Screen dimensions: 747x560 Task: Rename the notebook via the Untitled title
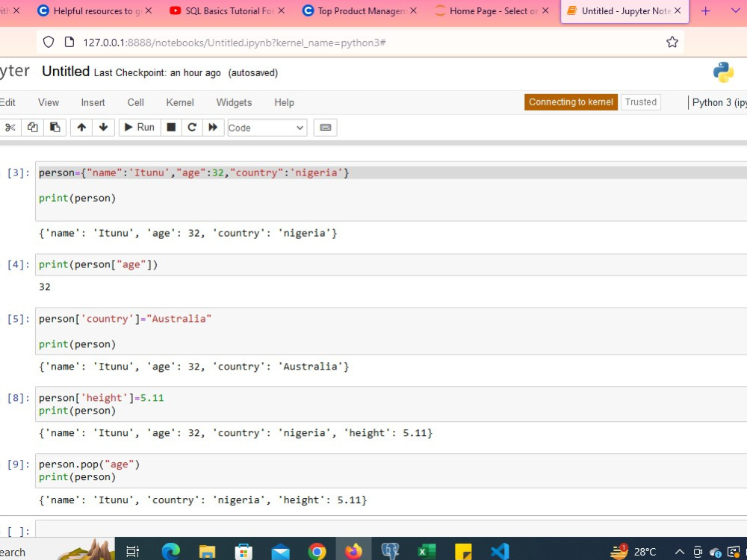[x=66, y=72]
